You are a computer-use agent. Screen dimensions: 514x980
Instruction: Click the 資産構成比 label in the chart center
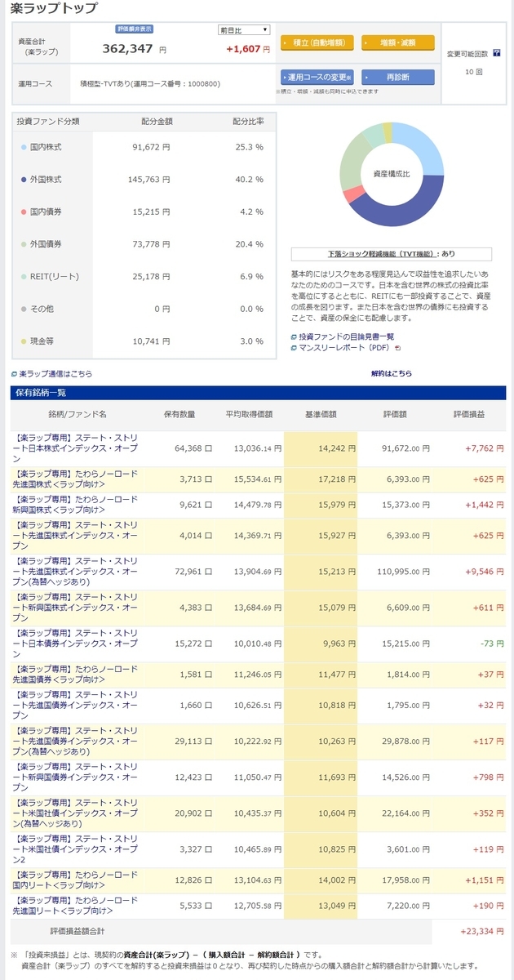[x=392, y=174]
